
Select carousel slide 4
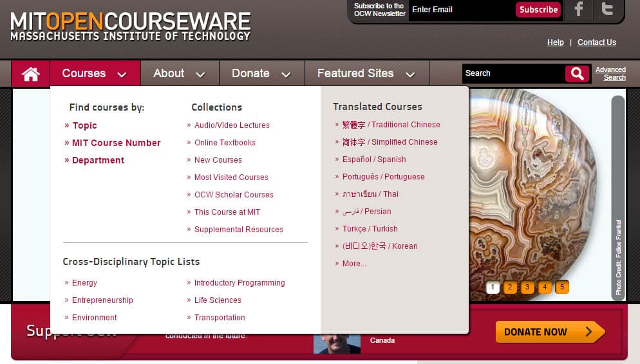coord(545,287)
